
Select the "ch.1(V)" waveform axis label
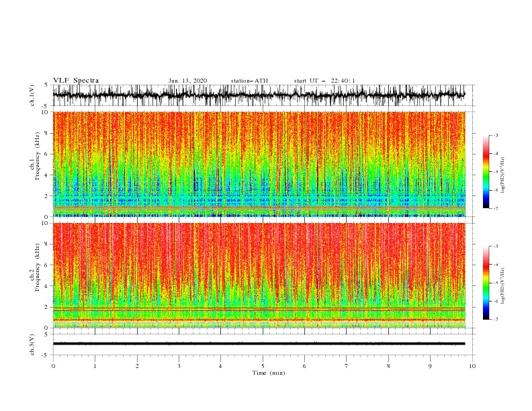(x=32, y=95)
